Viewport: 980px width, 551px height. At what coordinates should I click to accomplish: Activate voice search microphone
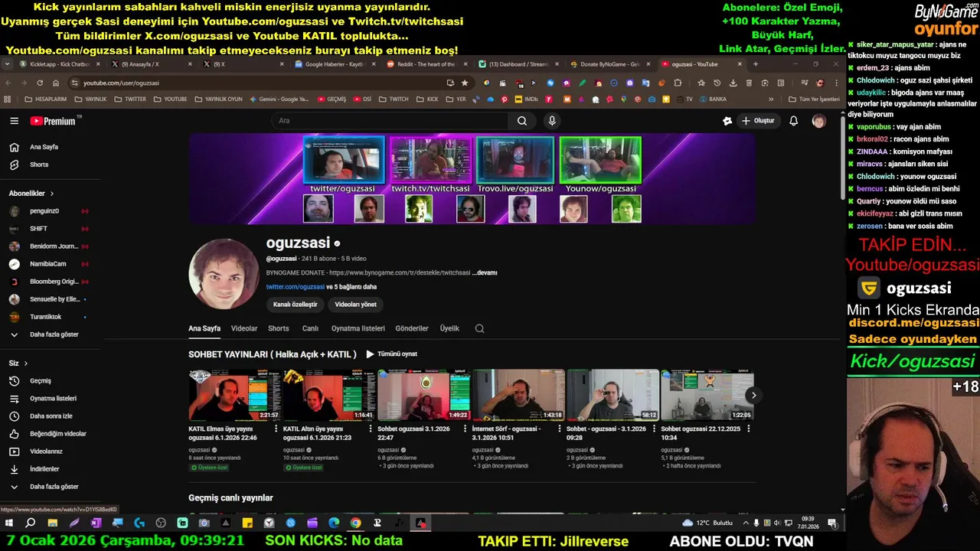coord(552,121)
